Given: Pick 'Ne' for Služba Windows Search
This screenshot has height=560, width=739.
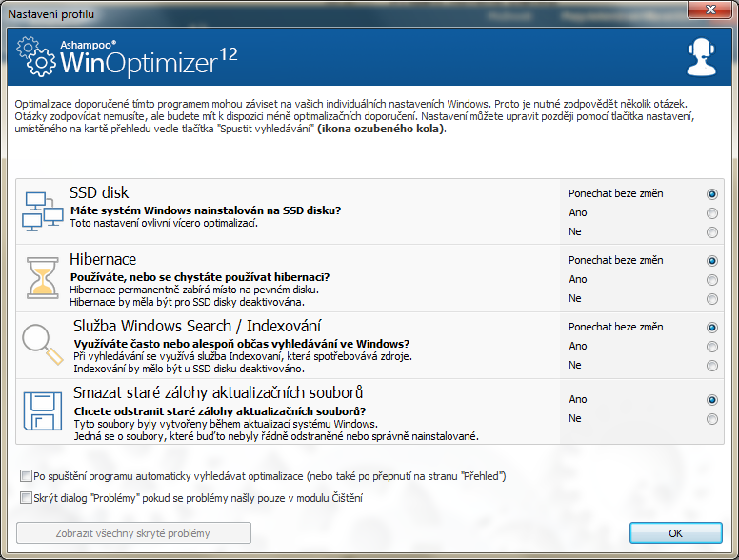Looking at the screenshot, I should pyautogui.click(x=711, y=366).
